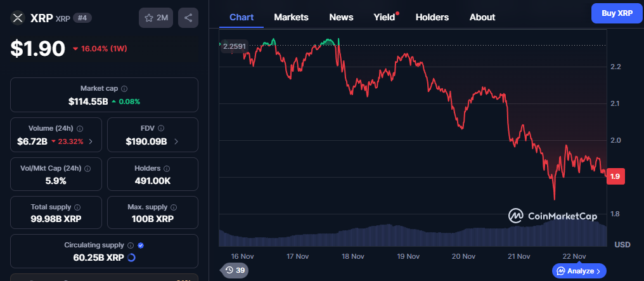Expand the FDV details chevron
Screen dimensions: 644x281
click(176, 141)
